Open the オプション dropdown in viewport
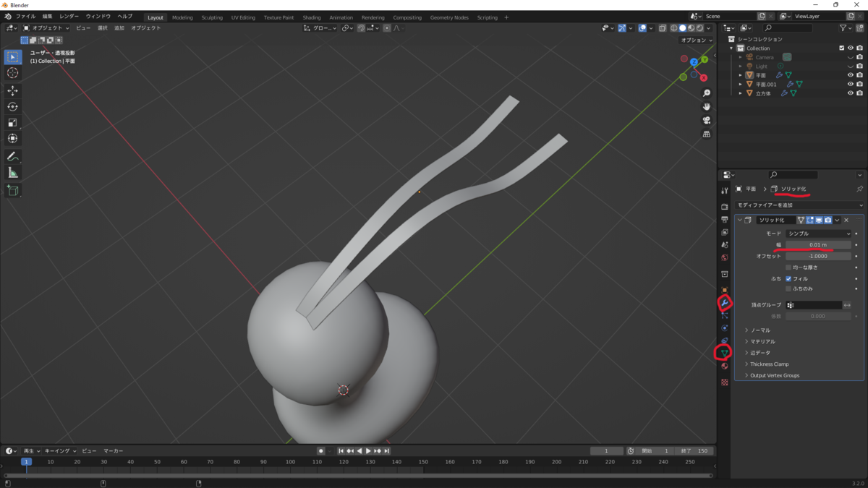 click(x=697, y=40)
